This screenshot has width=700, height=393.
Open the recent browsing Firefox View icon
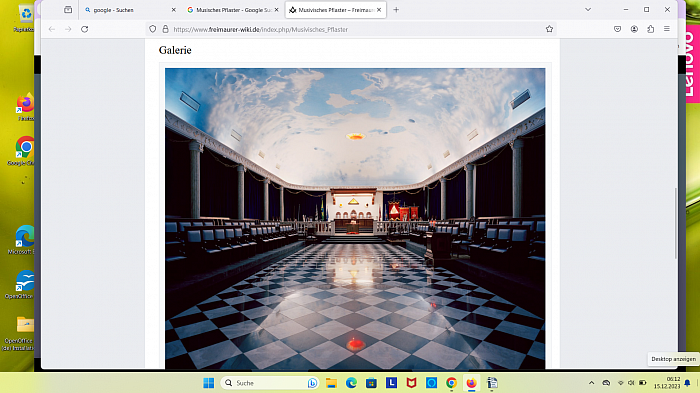point(68,9)
